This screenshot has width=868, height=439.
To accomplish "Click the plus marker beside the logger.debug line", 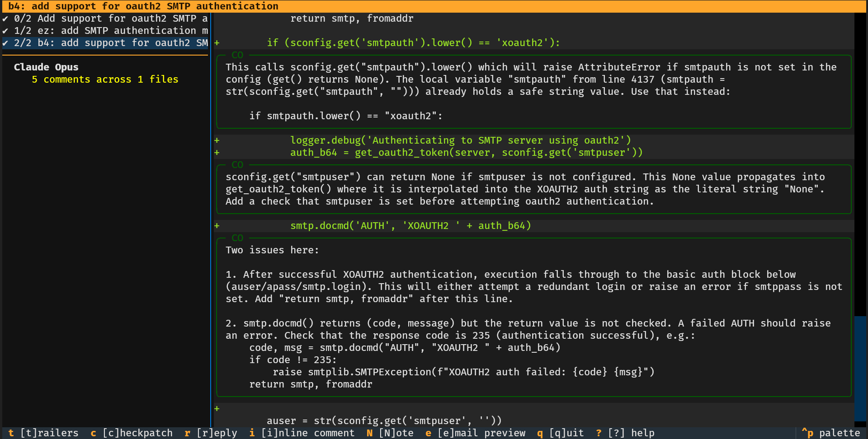I will pyautogui.click(x=217, y=140).
